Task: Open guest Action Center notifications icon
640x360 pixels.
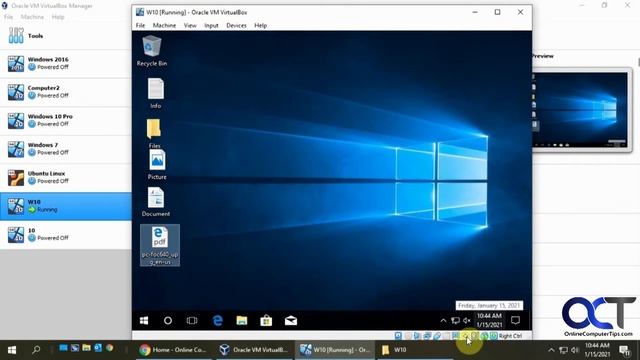Action: (x=516, y=320)
